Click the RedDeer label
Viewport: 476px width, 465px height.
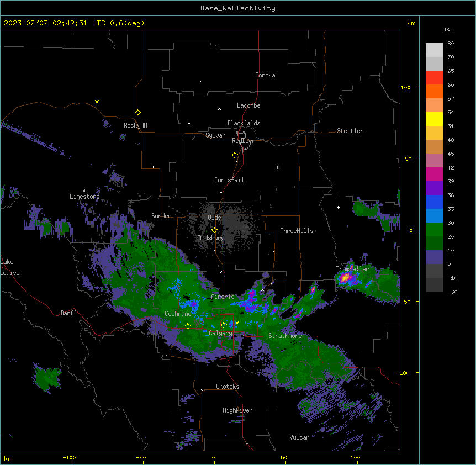tap(243, 141)
